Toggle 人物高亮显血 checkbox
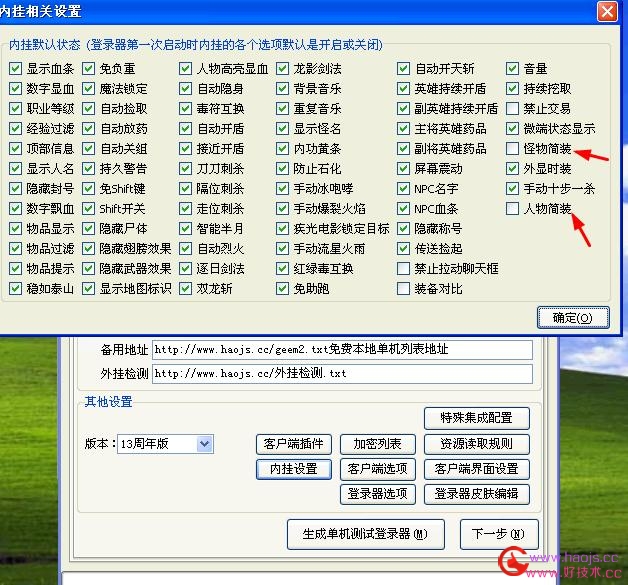This screenshot has height=585, width=628. (x=185, y=68)
